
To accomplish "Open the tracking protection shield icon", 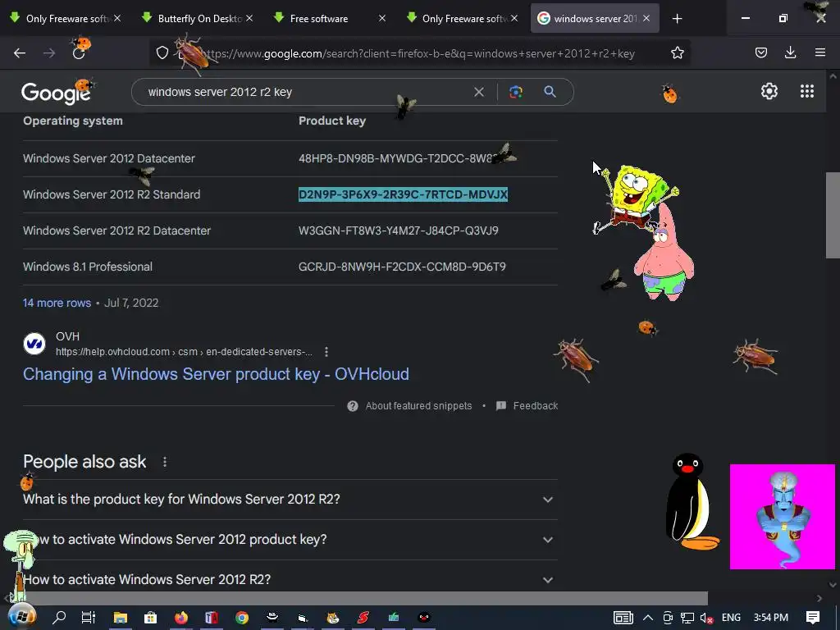I will pos(162,52).
